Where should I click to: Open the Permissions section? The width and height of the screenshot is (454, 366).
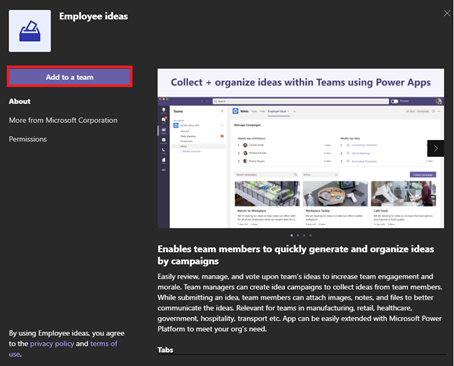pos(28,139)
